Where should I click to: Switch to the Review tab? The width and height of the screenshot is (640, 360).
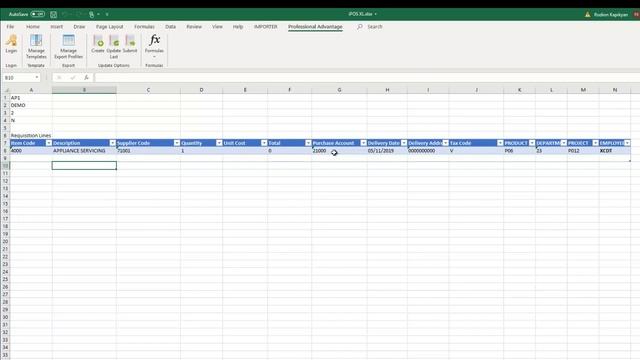point(194,27)
